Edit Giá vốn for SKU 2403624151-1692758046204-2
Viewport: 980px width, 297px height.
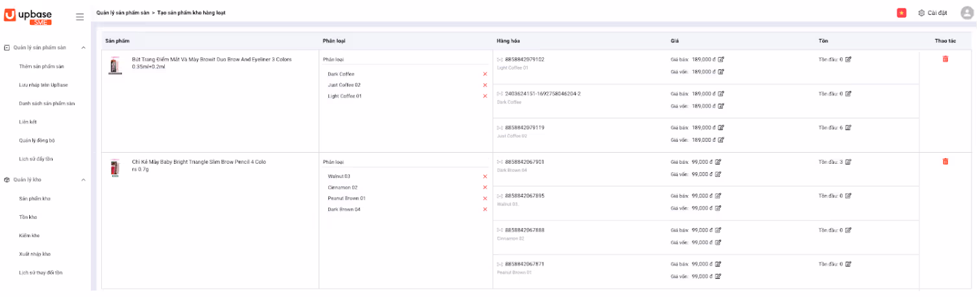tap(721, 106)
